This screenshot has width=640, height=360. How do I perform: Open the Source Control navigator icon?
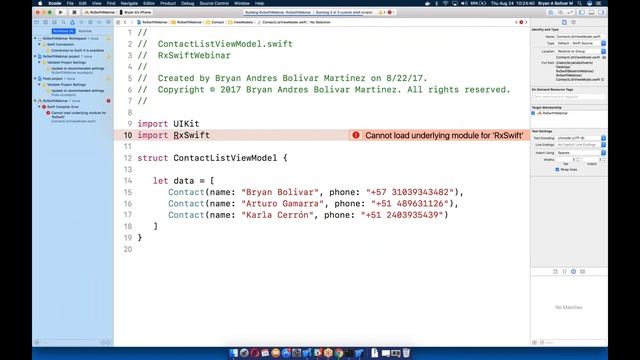(46, 22)
